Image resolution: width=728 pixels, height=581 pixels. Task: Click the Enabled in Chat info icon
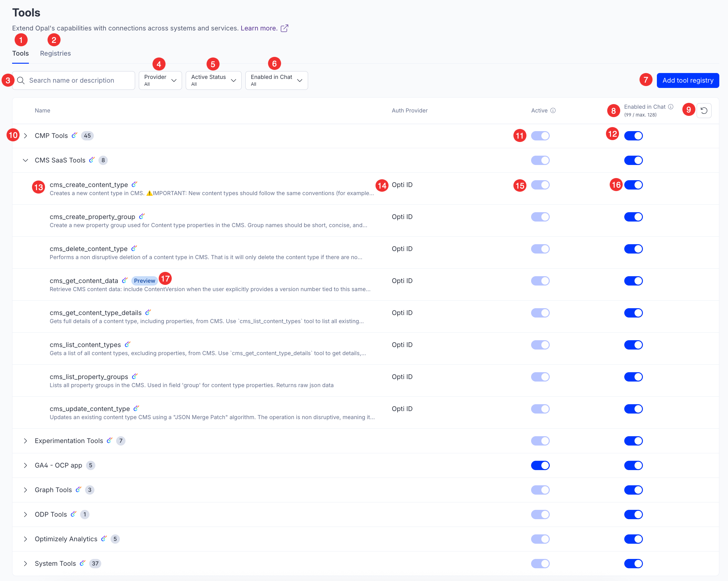pos(671,107)
